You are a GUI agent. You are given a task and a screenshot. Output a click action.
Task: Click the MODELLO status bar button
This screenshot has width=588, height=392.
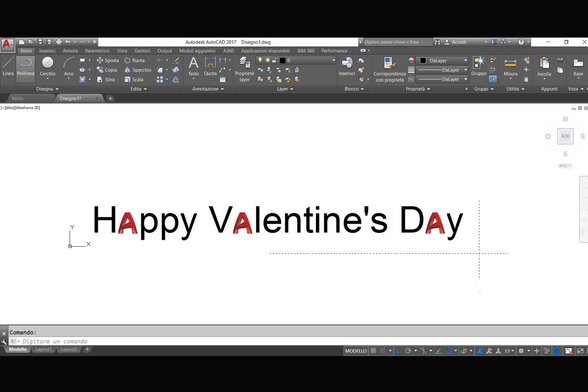[356, 351]
